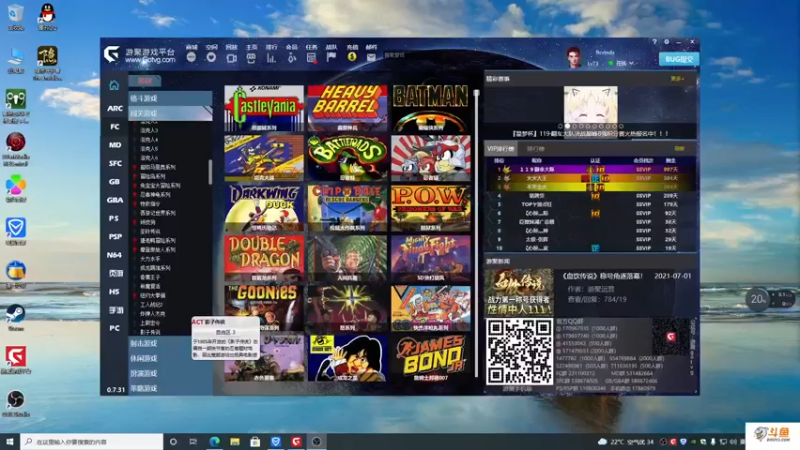Open the Castlevania game thumbnail

coord(264,108)
